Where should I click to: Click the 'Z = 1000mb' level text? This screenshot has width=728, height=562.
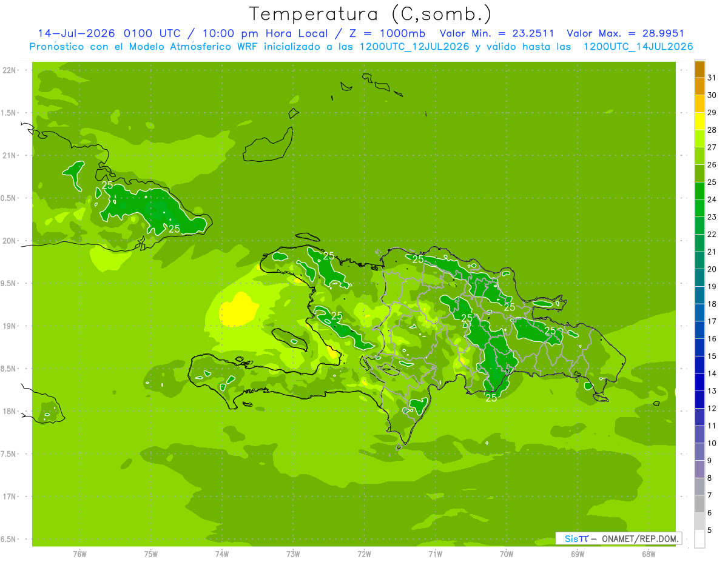point(388,33)
